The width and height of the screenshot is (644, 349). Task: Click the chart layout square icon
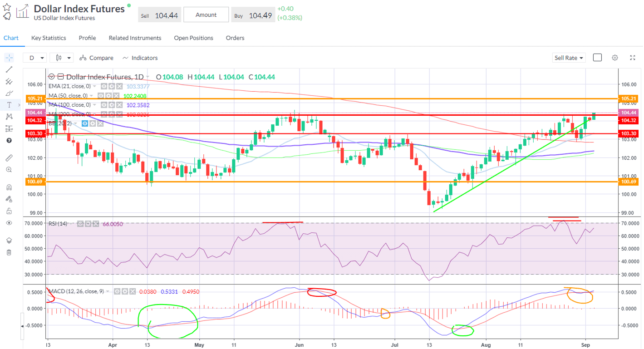coord(597,58)
